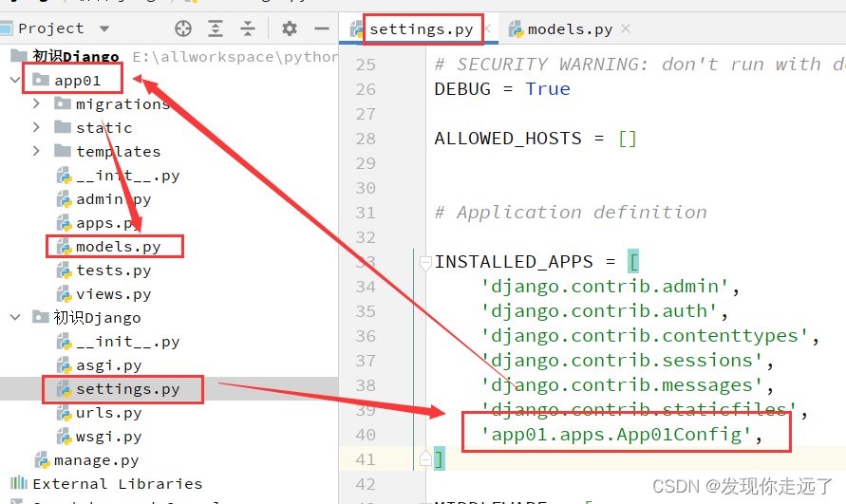
Task: Select the migrations folder
Action: pyautogui.click(x=123, y=104)
